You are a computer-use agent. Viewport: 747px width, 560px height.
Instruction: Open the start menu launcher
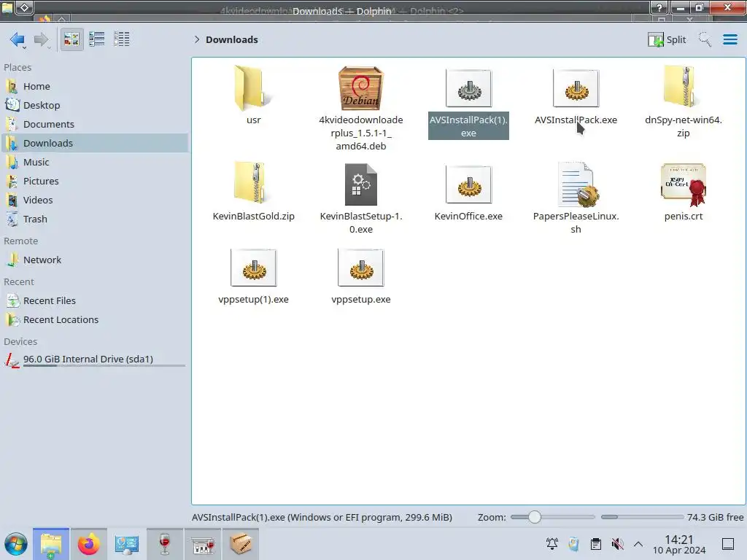pos(16,544)
